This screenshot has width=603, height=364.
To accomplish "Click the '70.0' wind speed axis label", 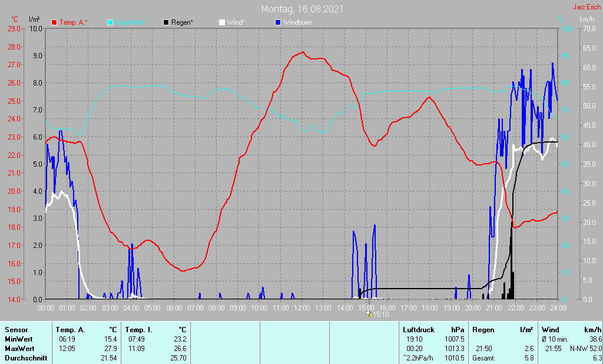I will [589, 28].
